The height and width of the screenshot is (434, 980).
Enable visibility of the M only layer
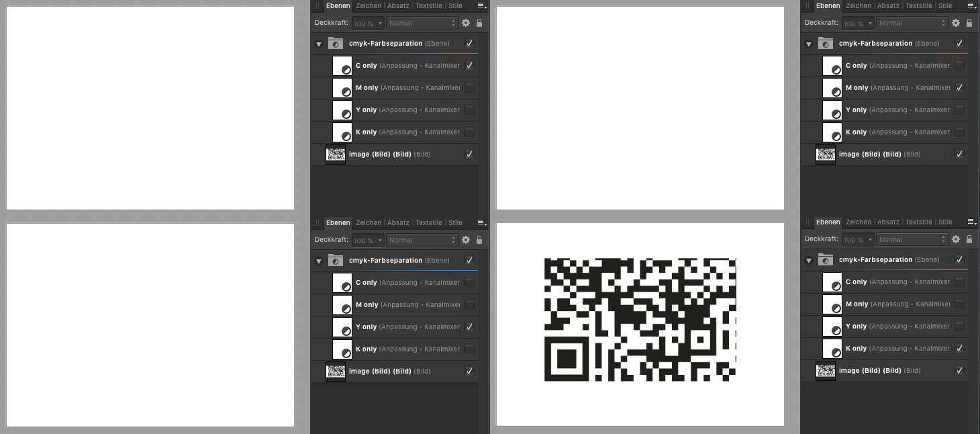pos(469,87)
